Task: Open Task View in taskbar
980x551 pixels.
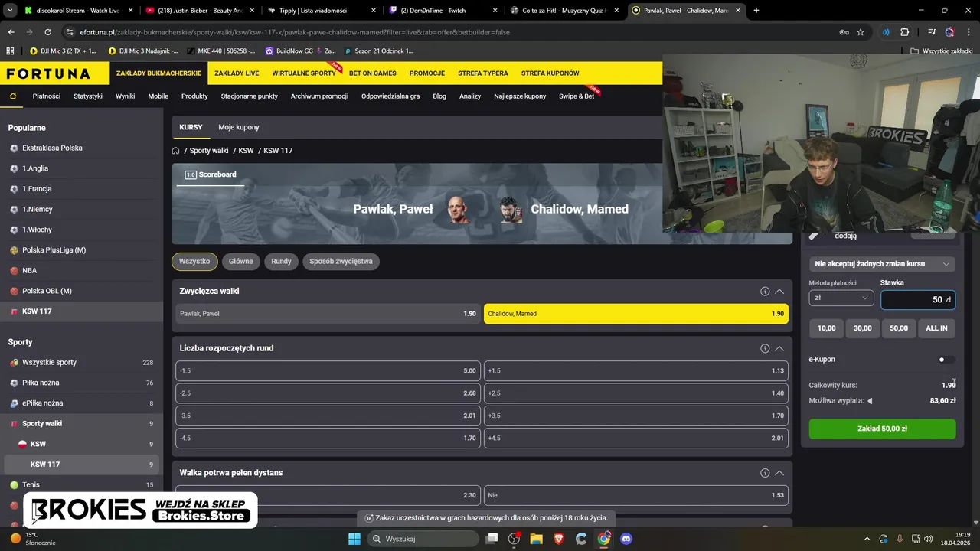Action: pyautogui.click(x=492, y=539)
